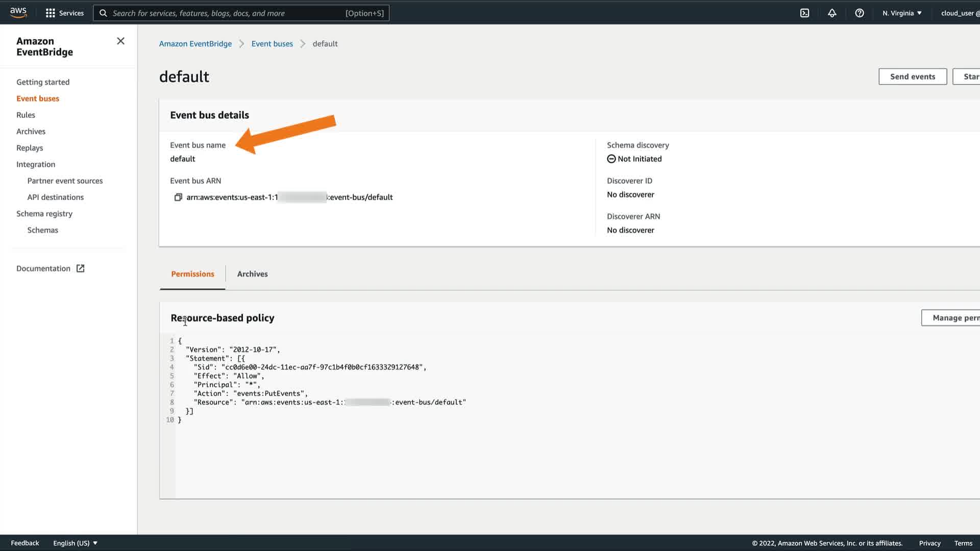
Task: Open the CloudShell terminal icon
Action: tap(804, 13)
